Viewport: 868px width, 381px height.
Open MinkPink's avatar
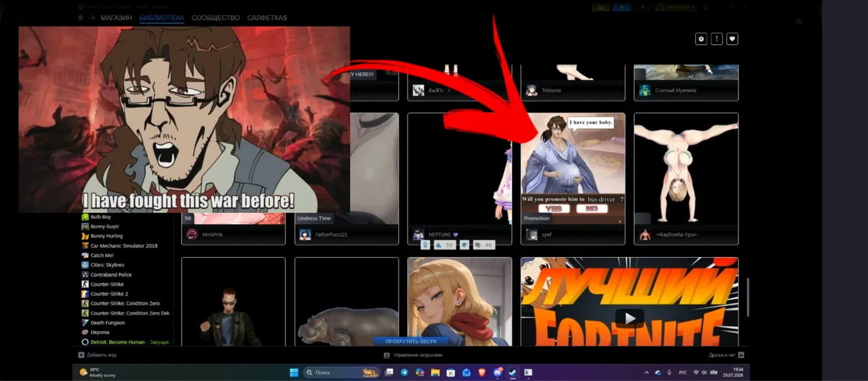[192, 235]
